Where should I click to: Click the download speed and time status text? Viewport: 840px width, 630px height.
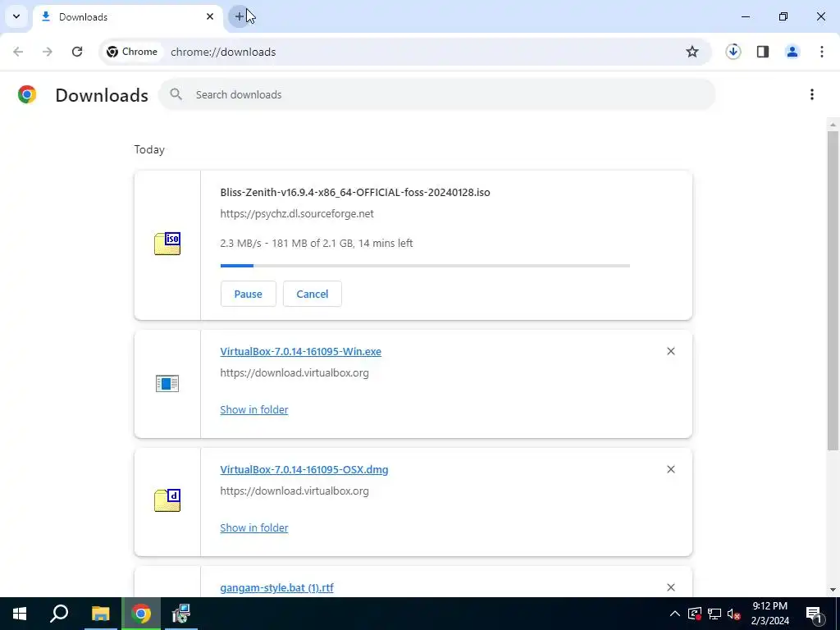pos(317,243)
